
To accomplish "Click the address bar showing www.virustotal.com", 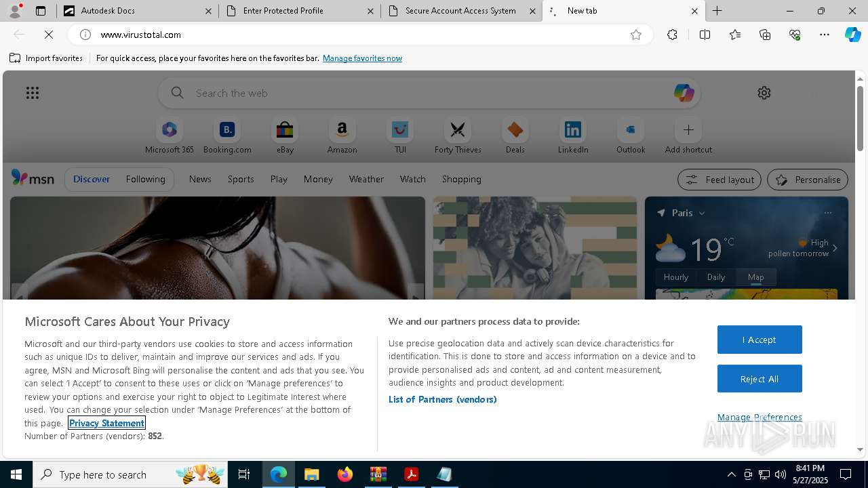I will 359,35.
